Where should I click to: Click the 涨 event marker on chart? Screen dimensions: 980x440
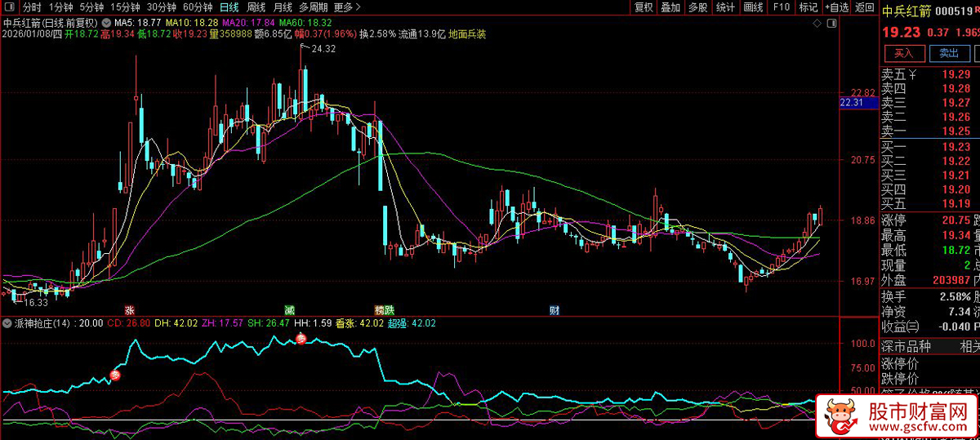click(x=128, y=310)
